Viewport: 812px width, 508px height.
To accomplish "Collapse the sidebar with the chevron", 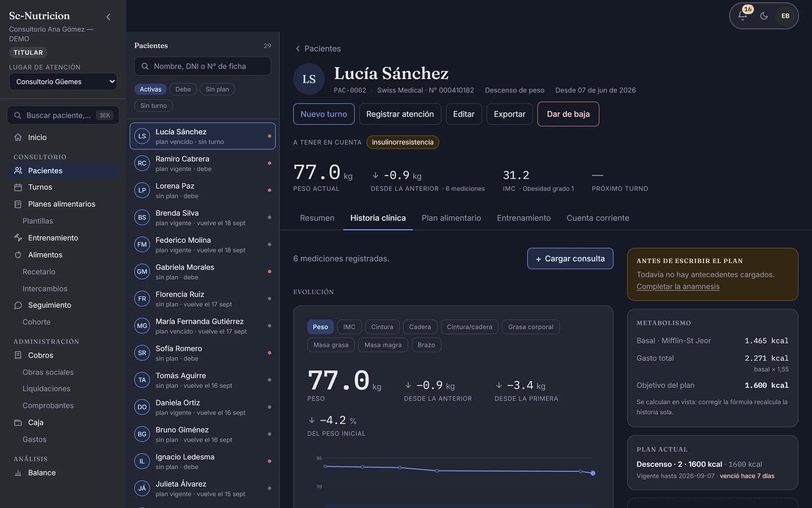I will [108, 17].
